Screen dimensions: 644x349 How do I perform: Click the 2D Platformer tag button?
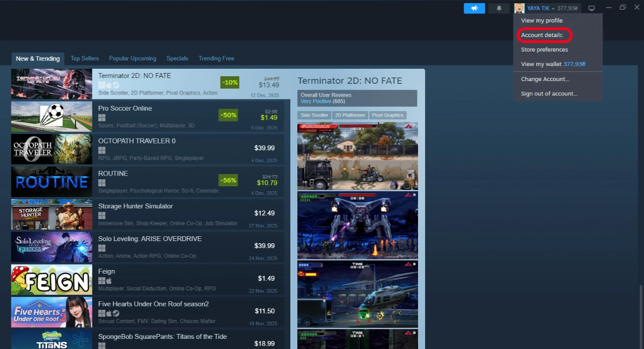click(x=350, y=115)
